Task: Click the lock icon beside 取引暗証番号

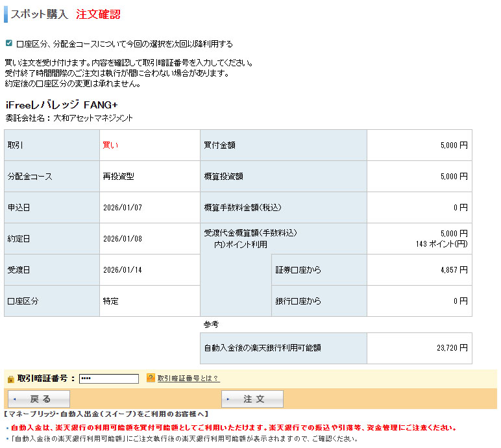Action: click(x=10, y=379)
